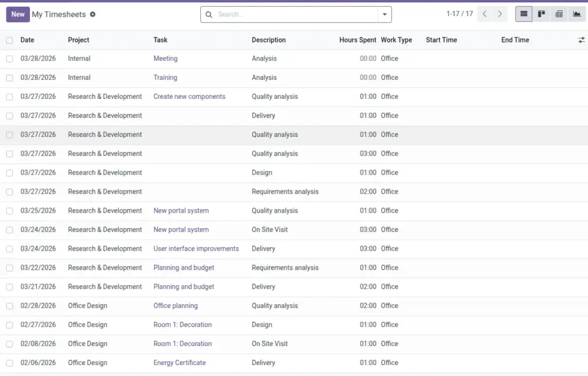The height and width of the screenshot is (376, 588).
Task: Click Requirements analysis in the 02:00 hours row
Action: click(x=285, y=191)
